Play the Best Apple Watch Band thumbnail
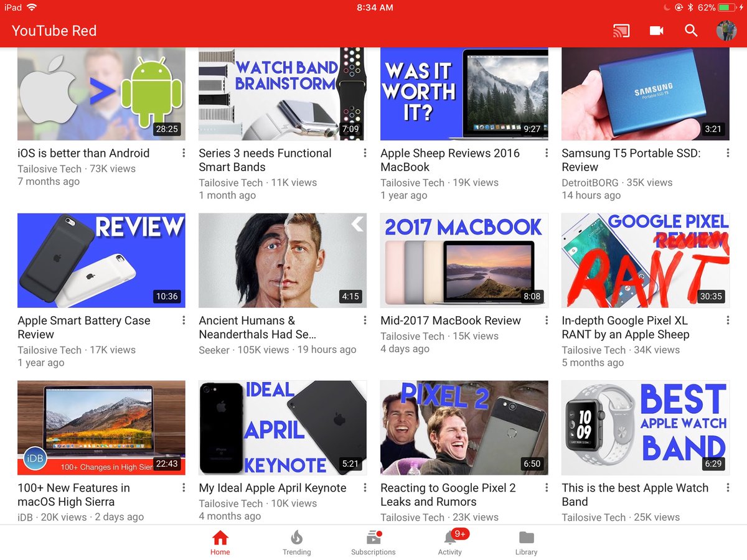The image size is (747, 560). (646, 428)
